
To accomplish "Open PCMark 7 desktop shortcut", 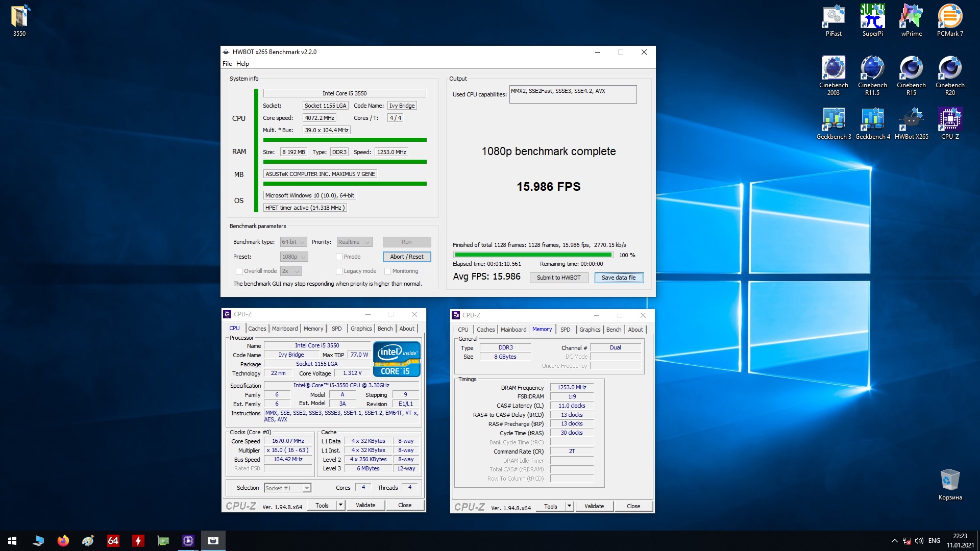I will (x=950, y=20).
